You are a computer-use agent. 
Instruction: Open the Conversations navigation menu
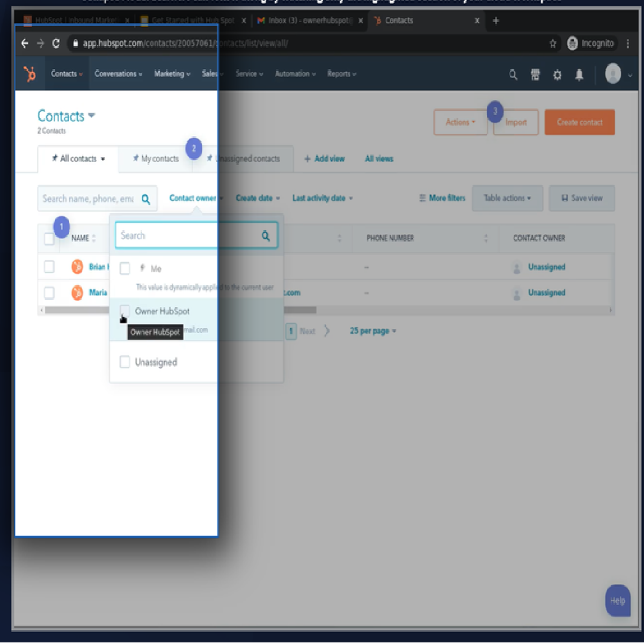point(119,74)
